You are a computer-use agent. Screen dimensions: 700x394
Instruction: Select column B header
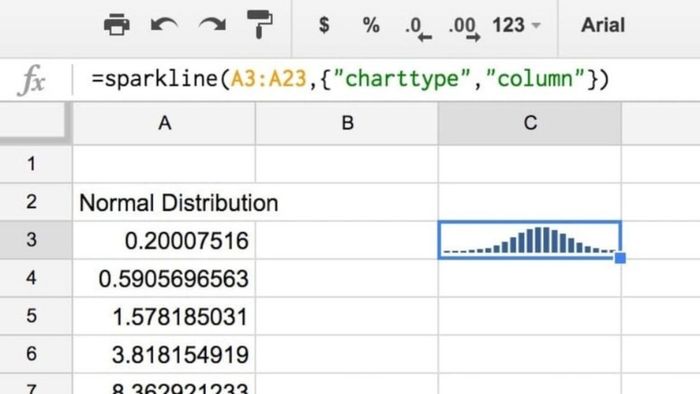click(347, 123)
